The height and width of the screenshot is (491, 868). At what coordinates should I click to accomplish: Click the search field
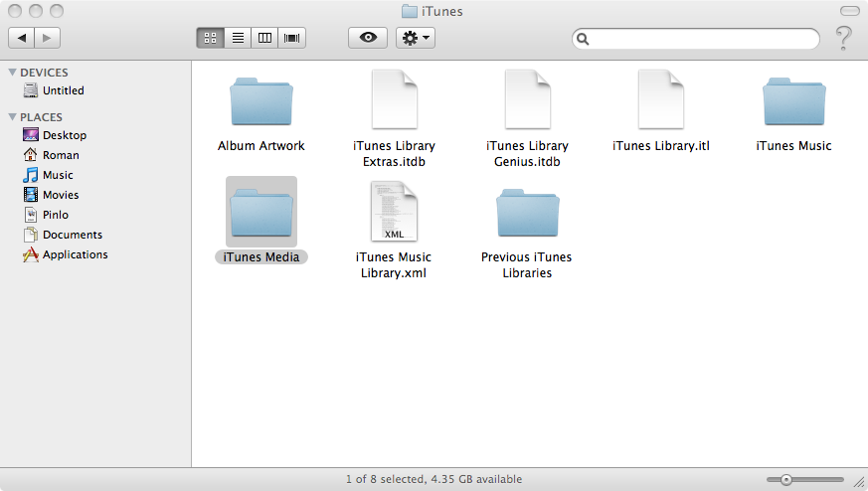[696, 39]
